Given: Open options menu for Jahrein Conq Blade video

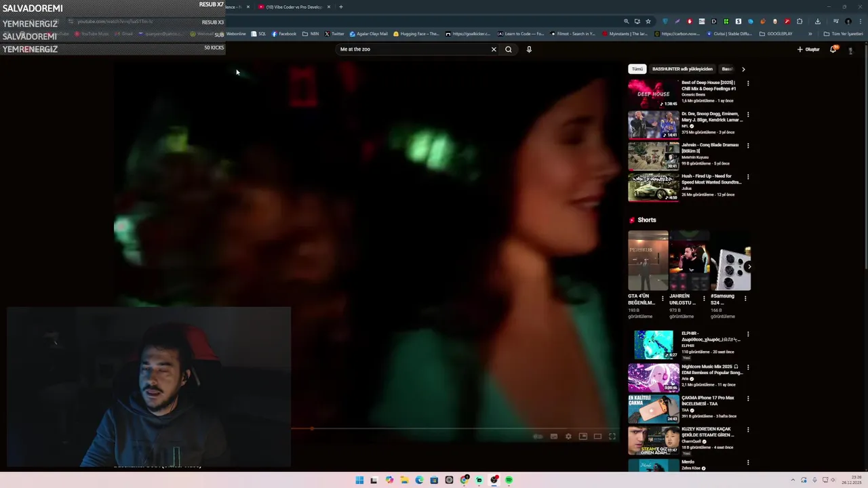Looking at the screenshot, I should [x=748, y=146].
